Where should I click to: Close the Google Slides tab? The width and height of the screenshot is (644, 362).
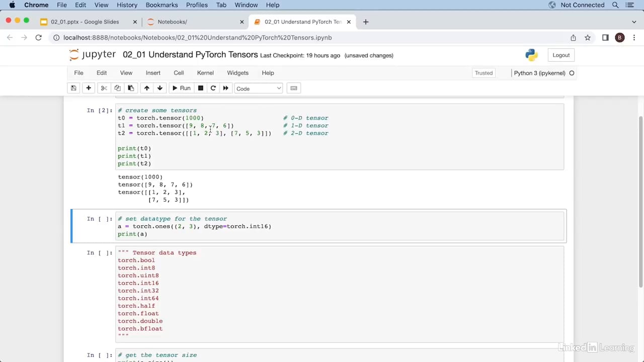coord(135,22)
